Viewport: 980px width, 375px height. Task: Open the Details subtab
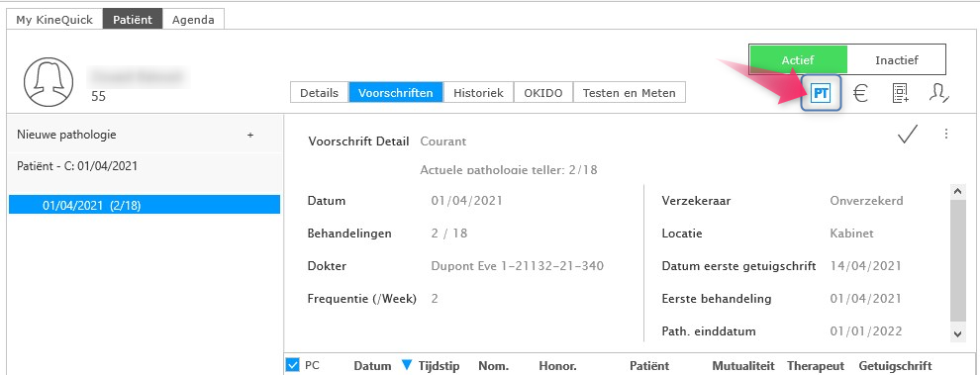320,92
